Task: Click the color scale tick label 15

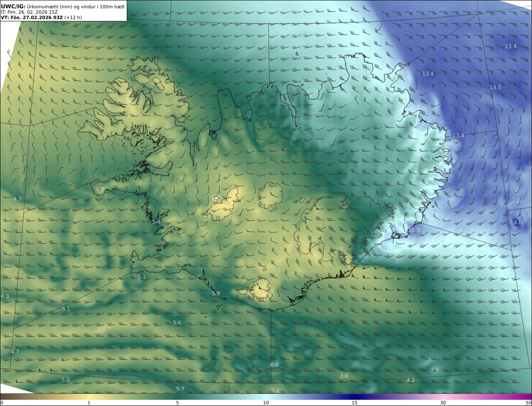Action: click(355, 403)
